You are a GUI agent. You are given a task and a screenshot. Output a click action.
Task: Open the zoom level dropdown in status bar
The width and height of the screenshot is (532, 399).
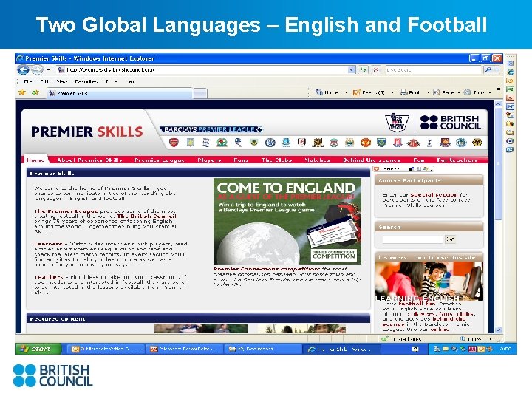(490, 339)
